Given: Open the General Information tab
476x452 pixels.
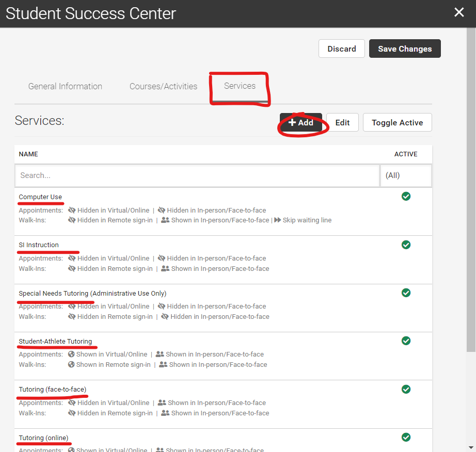Looking at the screenshot, I should [x=65, y=87].
